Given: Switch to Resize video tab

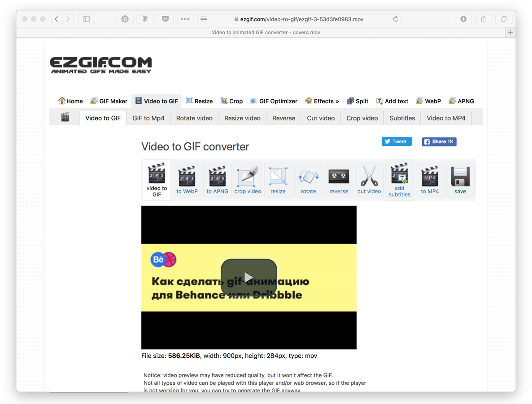Looking at the screenshot, I should (x=242, y=118).
